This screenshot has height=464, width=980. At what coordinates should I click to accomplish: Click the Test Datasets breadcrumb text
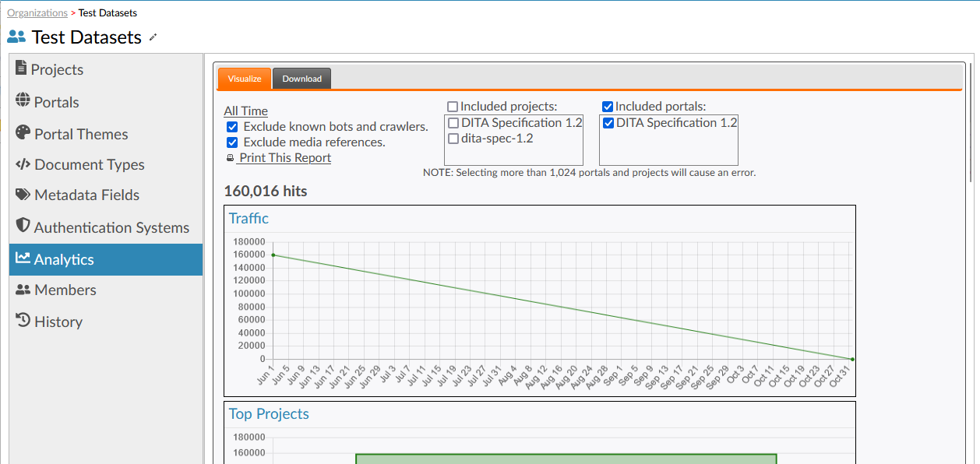[108, 12]
